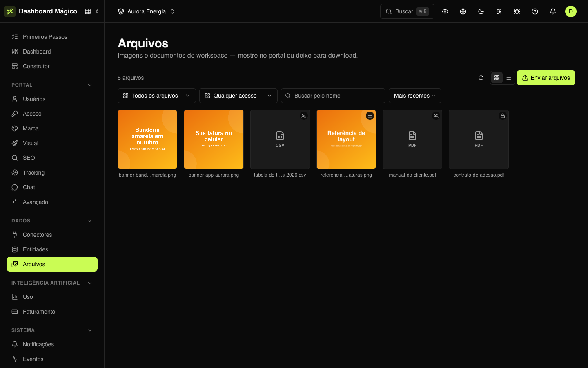This screenshot has height=368, width=588.
Task: Open user avatar D menu
Action: (571, 11)
